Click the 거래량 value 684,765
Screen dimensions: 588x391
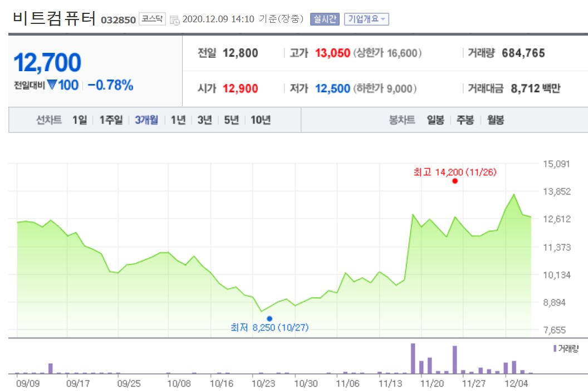click(x=523, y=53)
